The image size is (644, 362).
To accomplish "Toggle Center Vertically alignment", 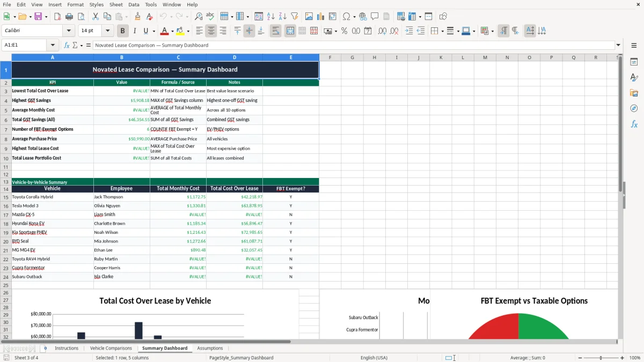I will [249, 31].
